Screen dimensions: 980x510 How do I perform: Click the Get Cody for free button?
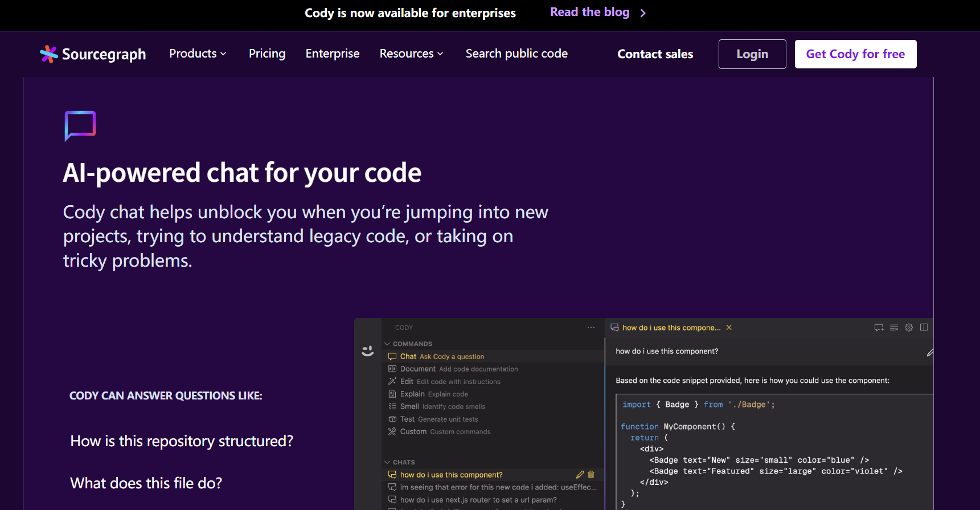pyautogui.click(x=855, y=54)
